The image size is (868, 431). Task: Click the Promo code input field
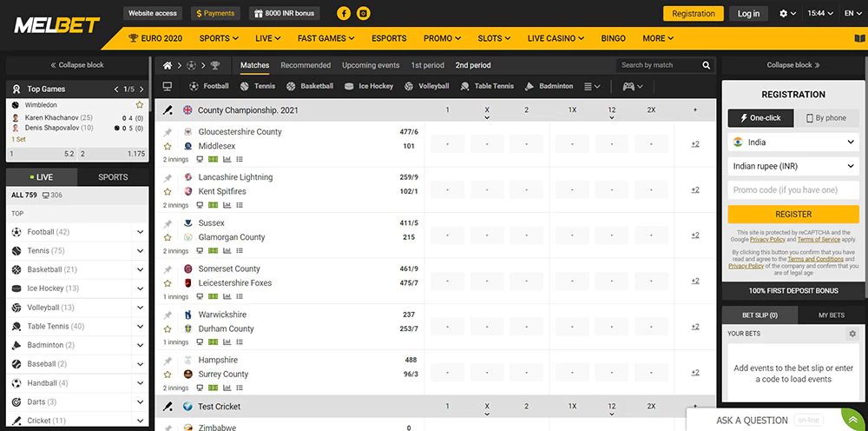793,190
